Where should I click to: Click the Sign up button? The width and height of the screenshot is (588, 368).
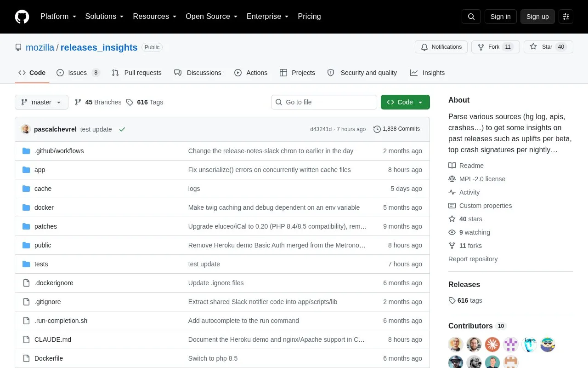click(537, 17)
